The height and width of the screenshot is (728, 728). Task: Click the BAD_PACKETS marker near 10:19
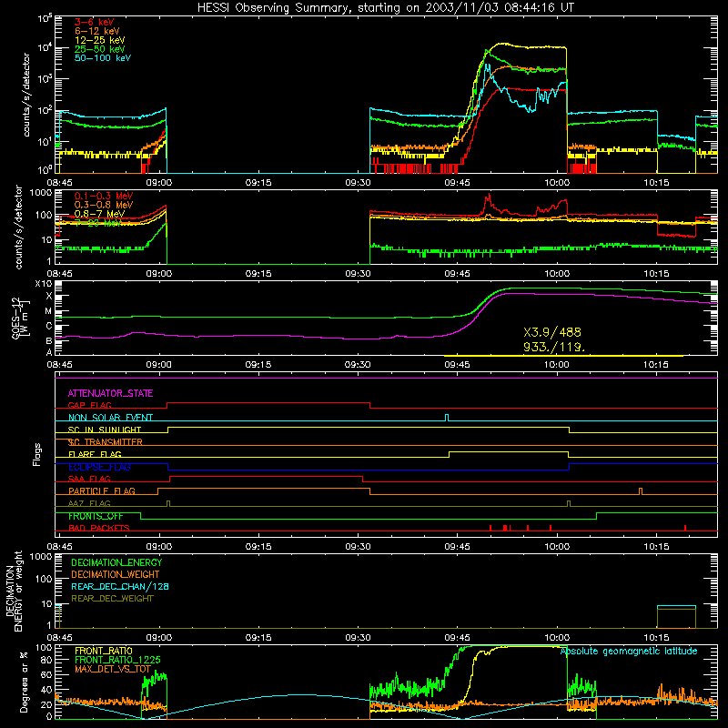pos(685,528)
